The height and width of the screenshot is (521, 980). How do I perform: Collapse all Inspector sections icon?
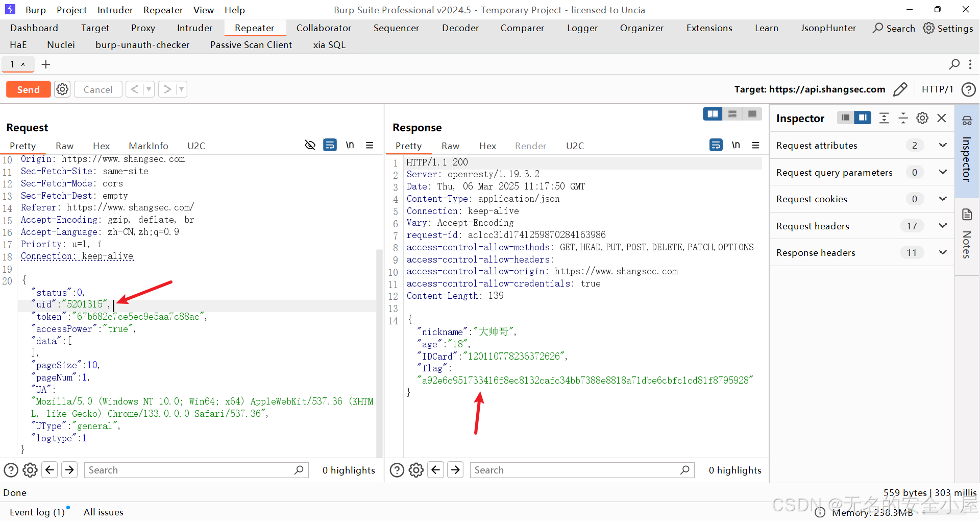[x=903, y=118]
